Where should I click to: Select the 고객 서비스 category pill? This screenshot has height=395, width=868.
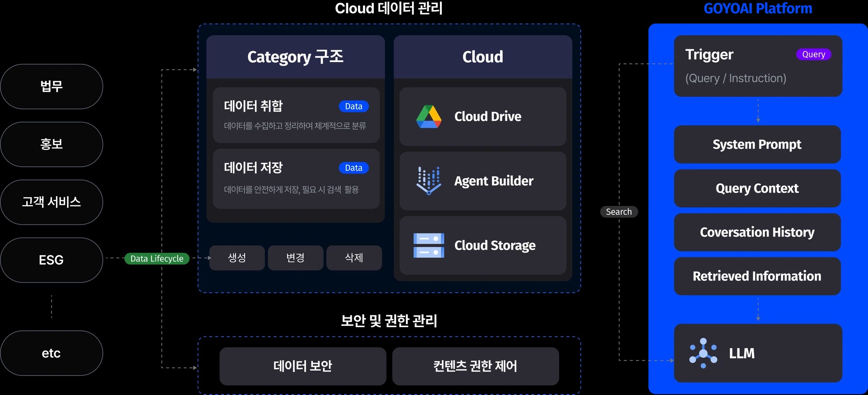[52, 202]
